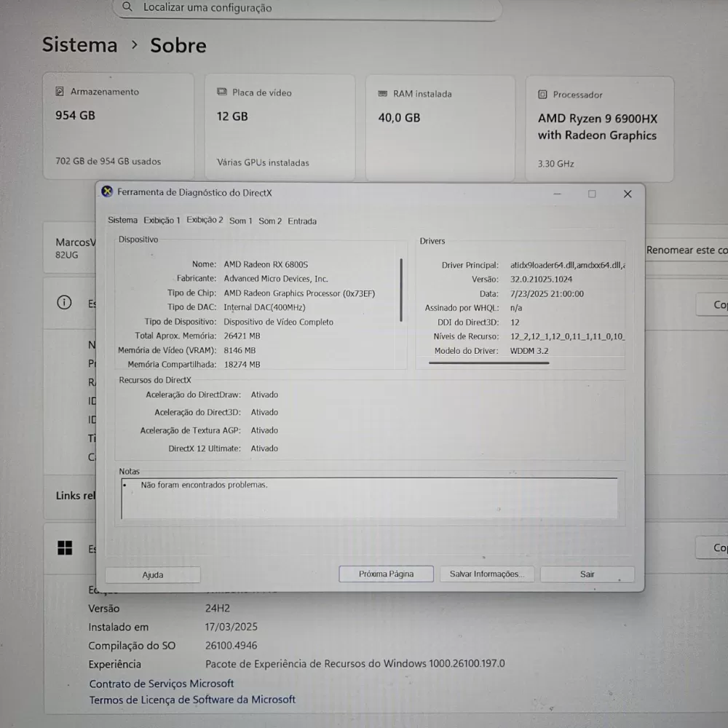Open the Placa de vídeo 12 GB card
Image resolution: width=728 pixels, height=728 pixels.
click(x=280, y=127)
